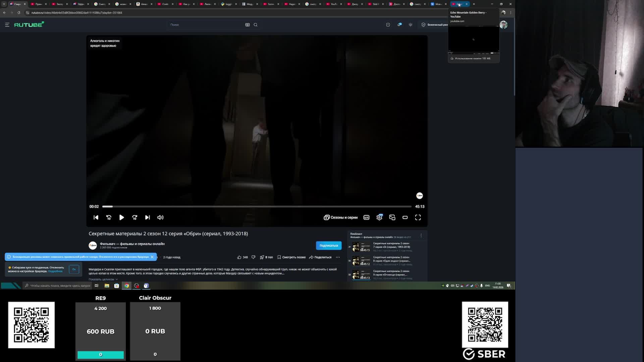The image size is (644, 362).
Task: Switch to picture-in-picture mode
Action: pos(392,218)
